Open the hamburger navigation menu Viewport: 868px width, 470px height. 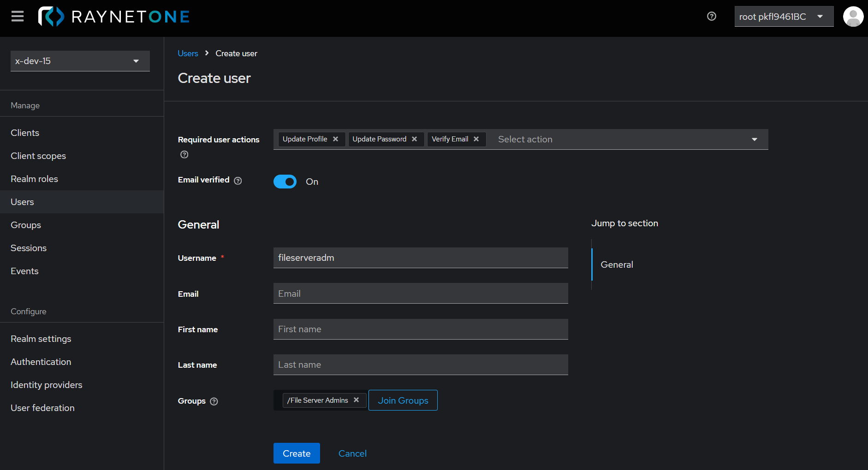click(x=17, y=16)
